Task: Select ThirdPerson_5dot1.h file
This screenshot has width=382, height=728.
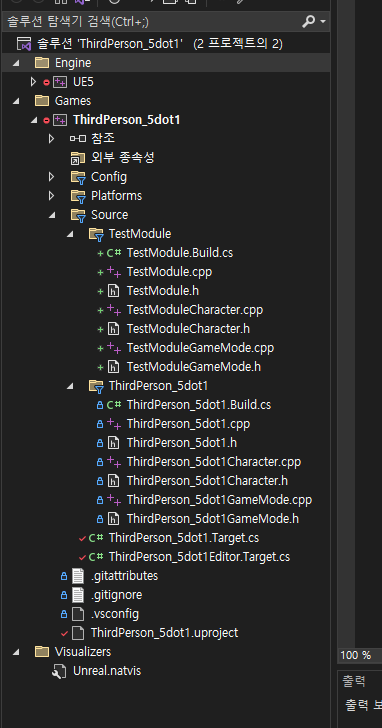Action: pyautogui.click(x=181, y=443)
